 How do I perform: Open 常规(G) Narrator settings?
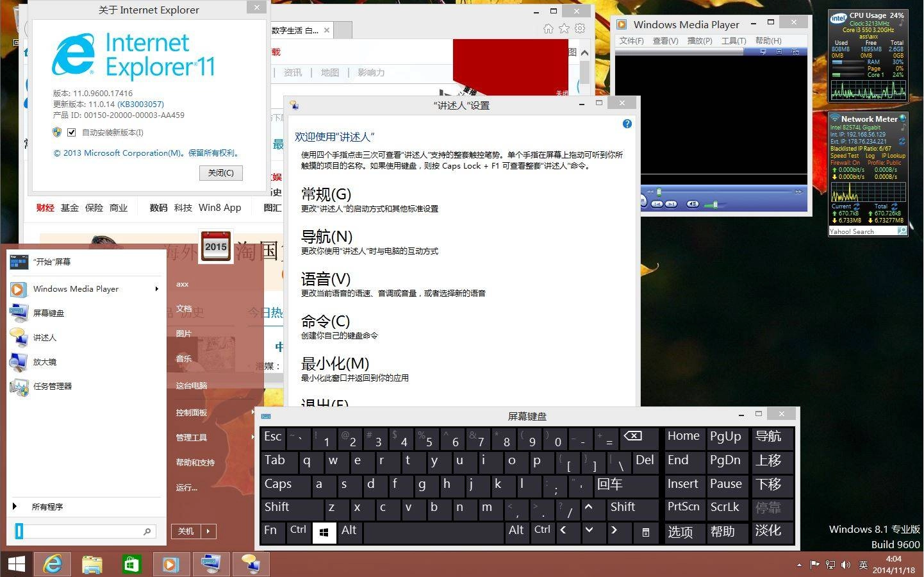coord(326,194)
